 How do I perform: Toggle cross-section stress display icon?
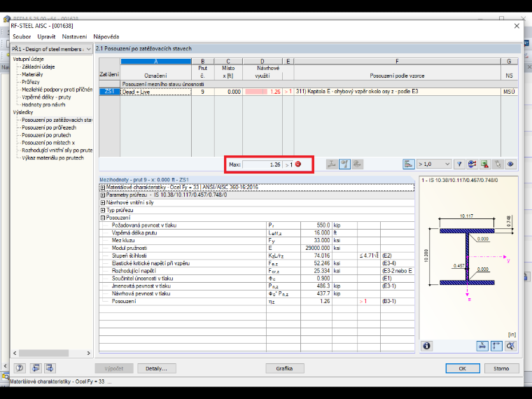[482, 346]
